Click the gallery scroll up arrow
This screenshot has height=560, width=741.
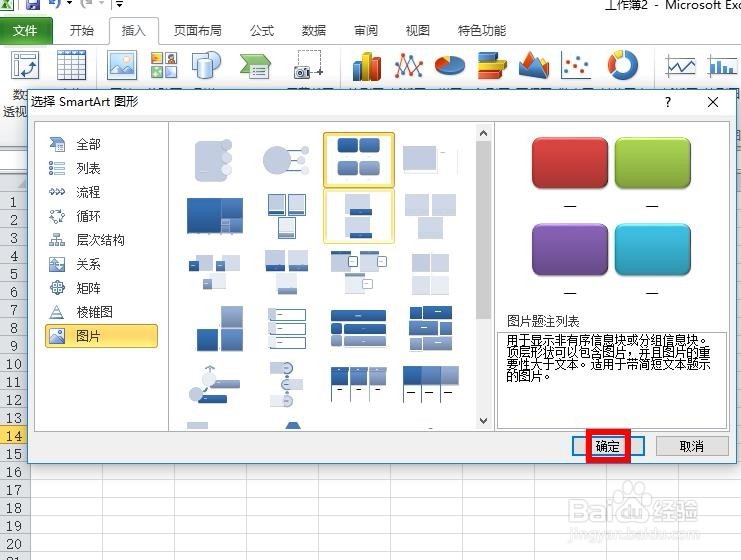point(483,134)
